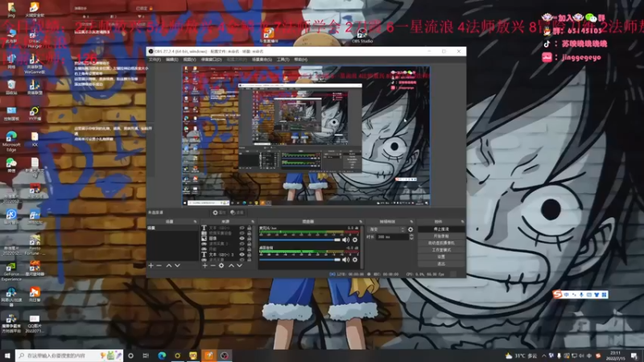The height and width of the screenshot is (362, 644).
Task: Mute the desktop audio speaker icon
Action: coord(346,259)
